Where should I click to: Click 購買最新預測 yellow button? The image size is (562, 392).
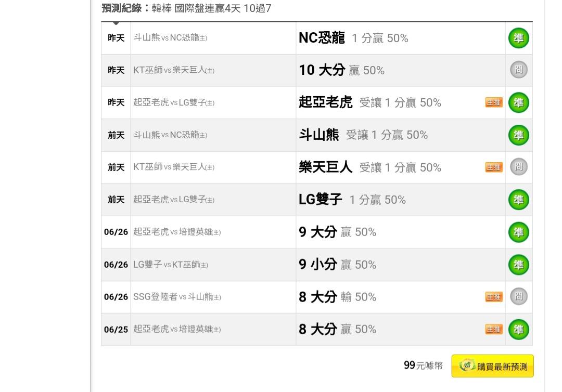click(492, 366)
